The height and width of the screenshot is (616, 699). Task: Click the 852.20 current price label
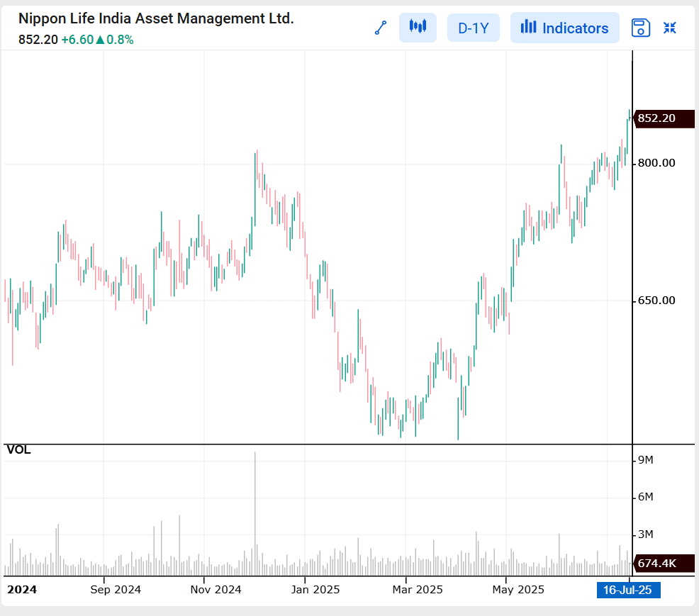tap(664, 118)
